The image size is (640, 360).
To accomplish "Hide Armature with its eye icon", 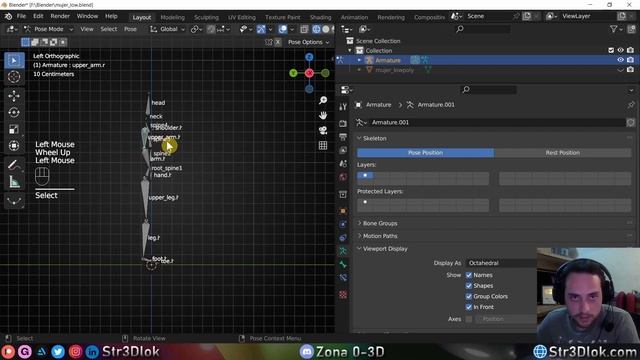I will point(620,60).
